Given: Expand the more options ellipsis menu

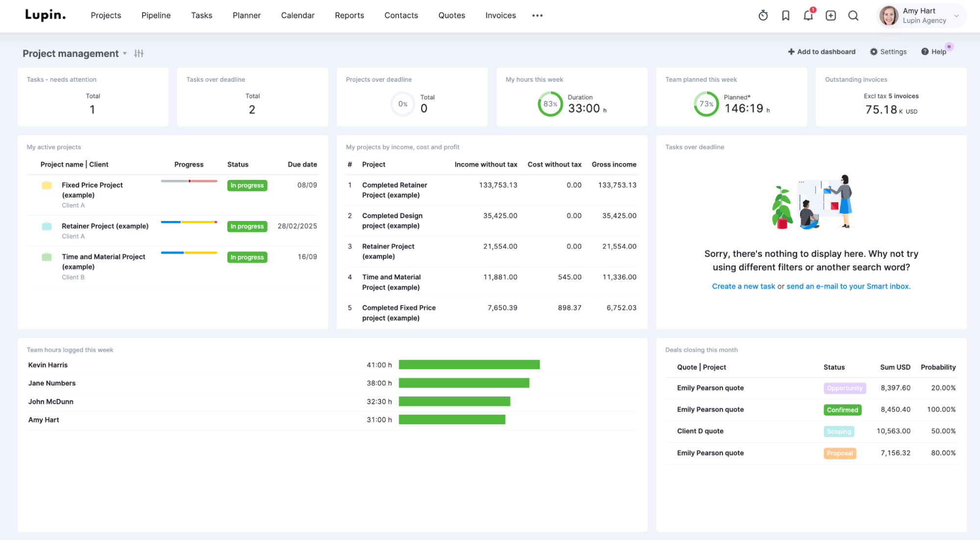Looking at the screenshot, I should tap(537, 15).
